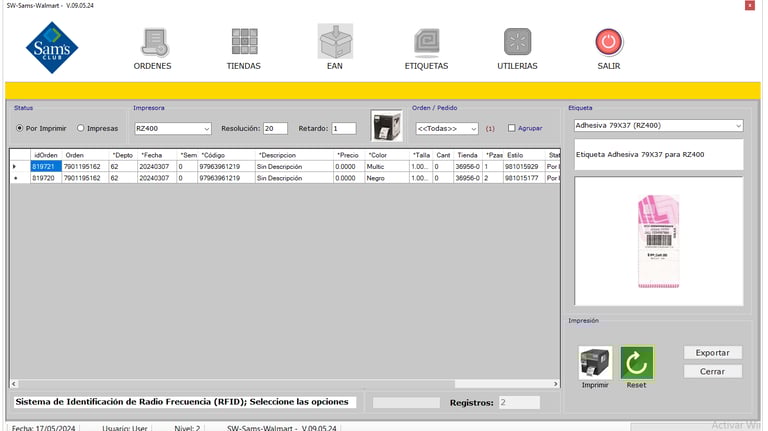Click the *Descripcion column header

click(x=294, y=155)
